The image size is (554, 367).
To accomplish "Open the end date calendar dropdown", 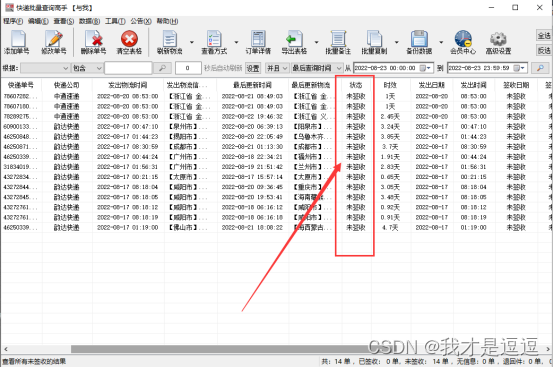I will (519, 68).
